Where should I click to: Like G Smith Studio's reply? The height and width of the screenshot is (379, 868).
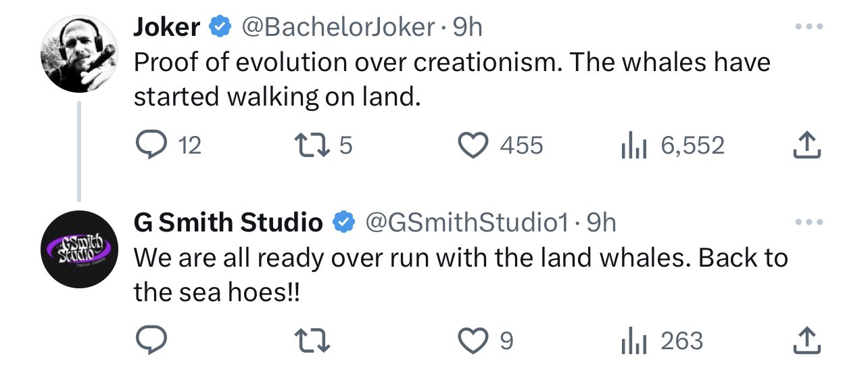[x=473, y=341]
